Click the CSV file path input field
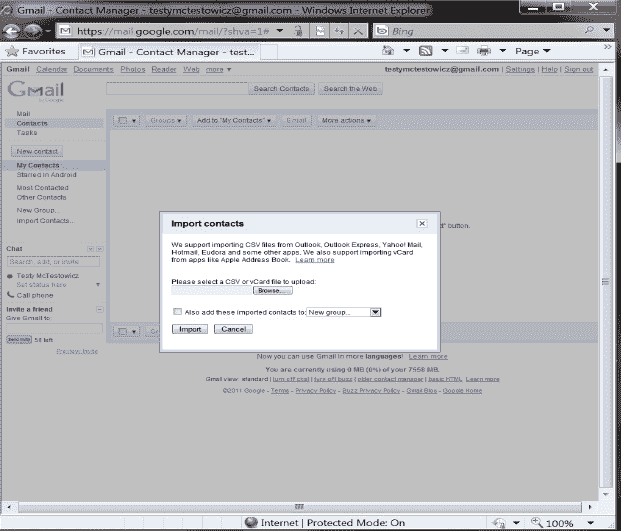 click(x=212, y=291)
